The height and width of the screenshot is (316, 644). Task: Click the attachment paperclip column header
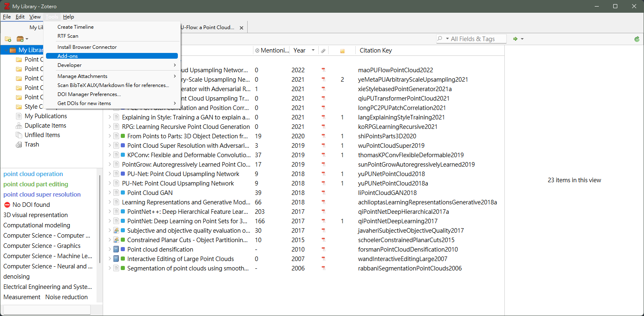point(323,50)
